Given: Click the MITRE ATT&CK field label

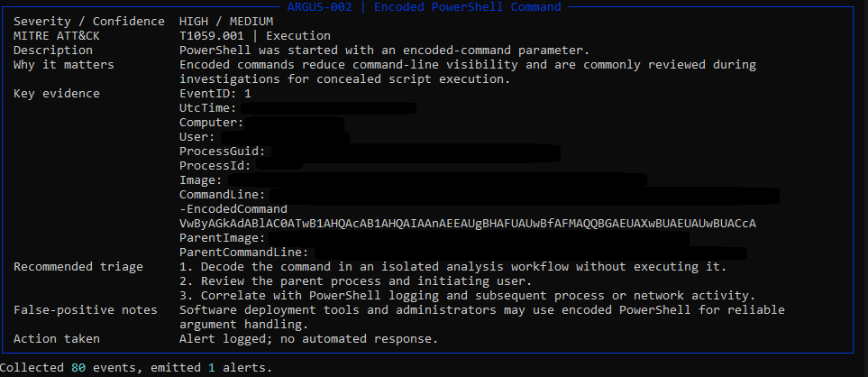Looking at the screenshot, I should [57, 36].
